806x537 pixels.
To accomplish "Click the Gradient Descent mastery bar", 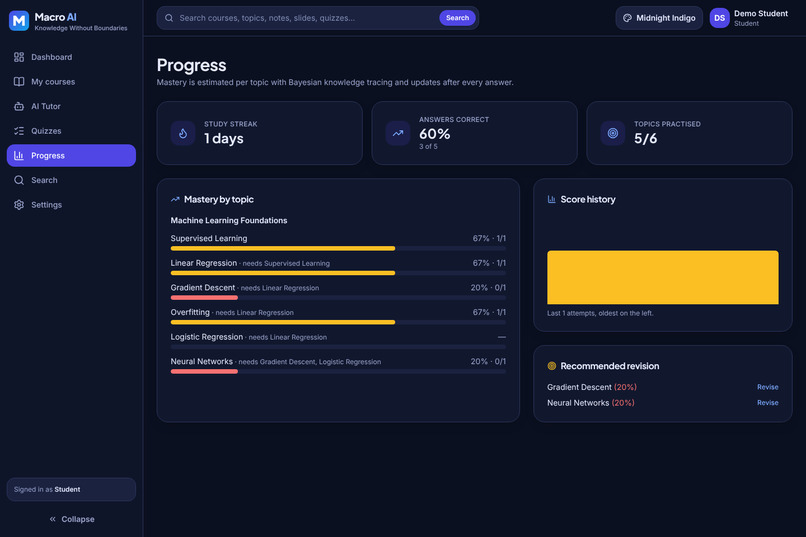I will coord(338,298).
